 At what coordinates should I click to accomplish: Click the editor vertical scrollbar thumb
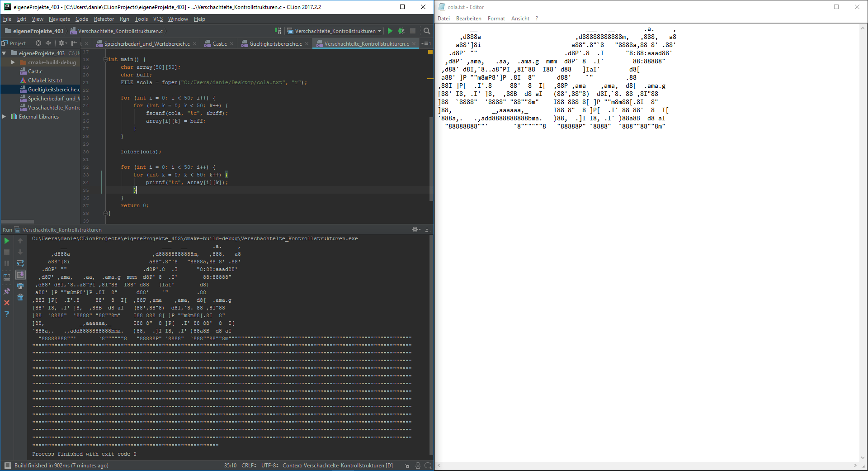click(x=431, y=159)
